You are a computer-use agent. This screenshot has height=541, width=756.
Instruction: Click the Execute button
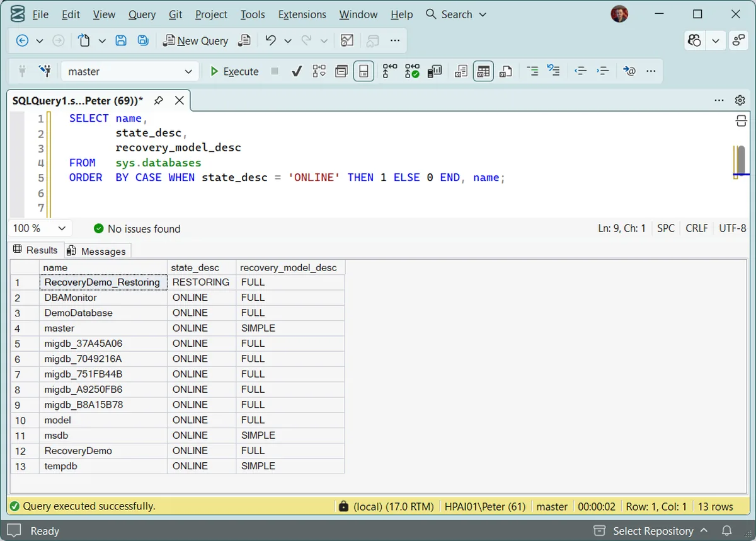coord(234,71)
